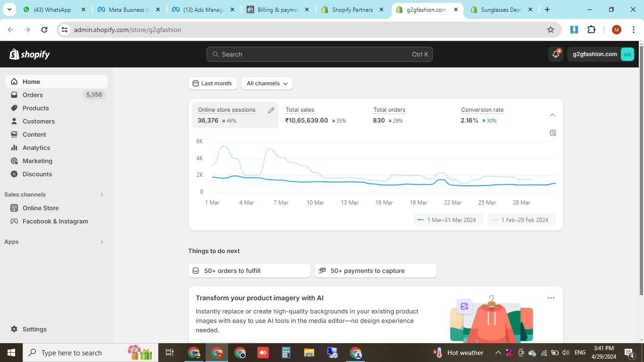644x362 pixels.
Task: Expand the Sales channels section
Action: [x=101, y=195]
